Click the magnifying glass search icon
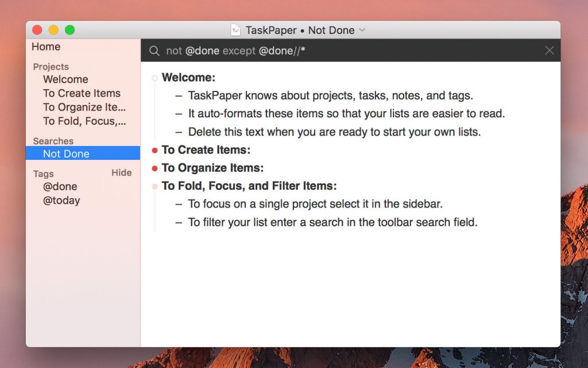 pyautogui.click(x=154, y=51)
